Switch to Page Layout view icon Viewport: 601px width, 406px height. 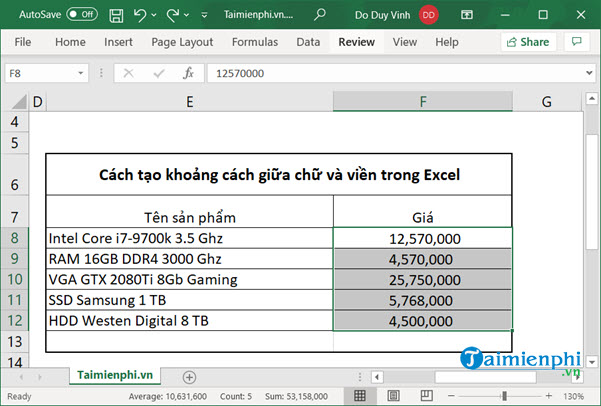click(393, 395)
